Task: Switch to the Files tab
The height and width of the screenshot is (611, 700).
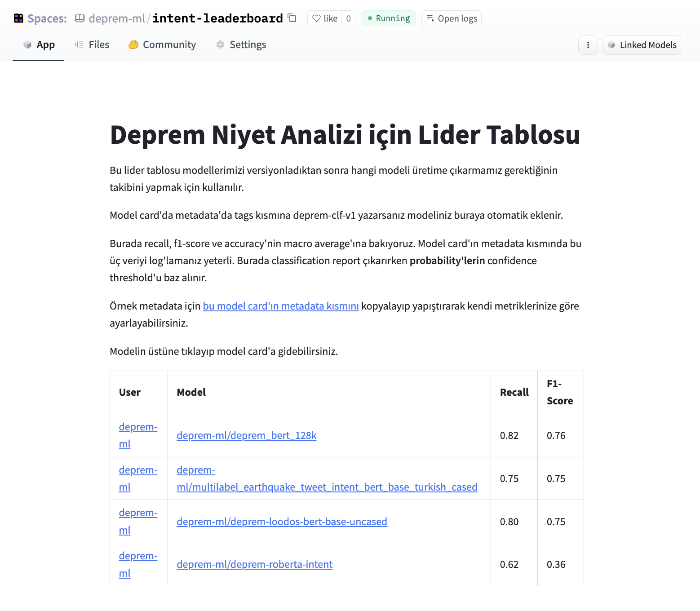Action: pyautogui.click(x=92, y=45)
